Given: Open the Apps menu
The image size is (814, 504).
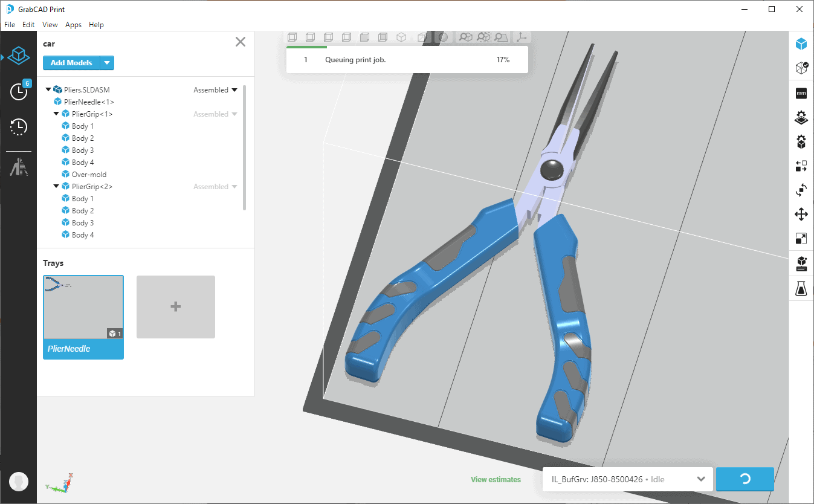Looking at the screenshot, I should pos(73,25).
